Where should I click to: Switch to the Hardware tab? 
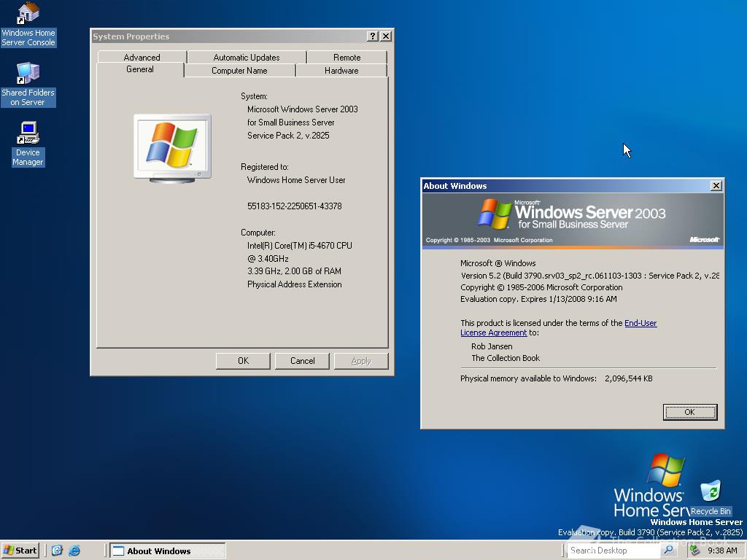[341, 71]
